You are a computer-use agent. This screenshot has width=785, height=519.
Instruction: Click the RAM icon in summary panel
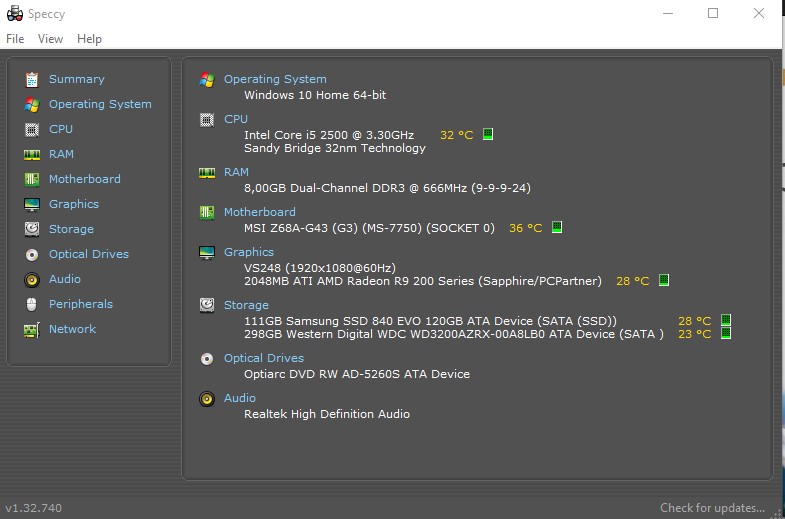207,173
